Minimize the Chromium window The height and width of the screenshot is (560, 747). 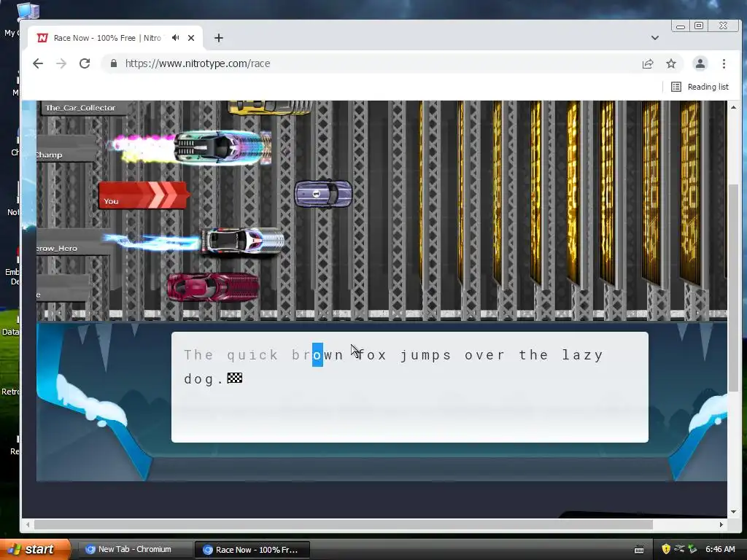pyautogui.click(x=681, y=26)
